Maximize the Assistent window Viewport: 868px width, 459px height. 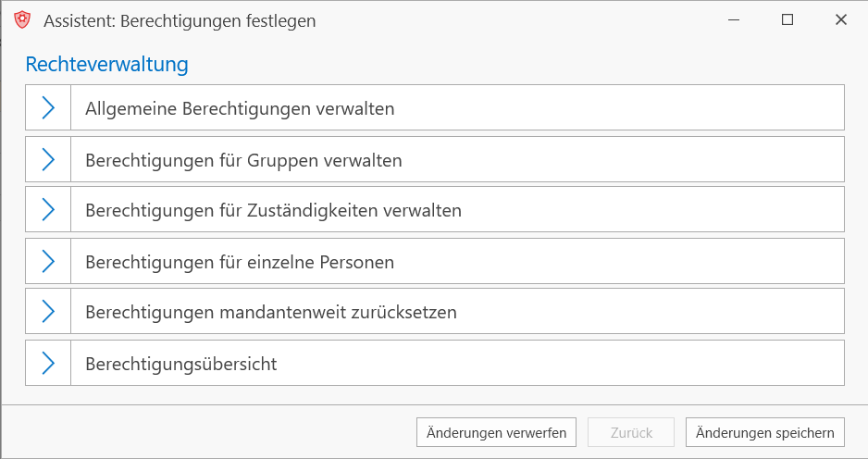pos(787,20)
